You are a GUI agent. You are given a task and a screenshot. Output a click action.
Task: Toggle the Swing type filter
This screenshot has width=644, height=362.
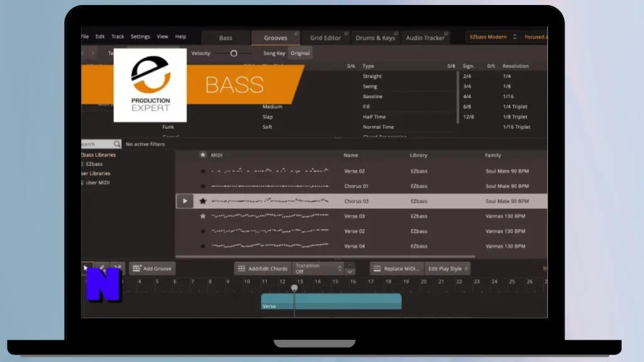coord(370,86)
